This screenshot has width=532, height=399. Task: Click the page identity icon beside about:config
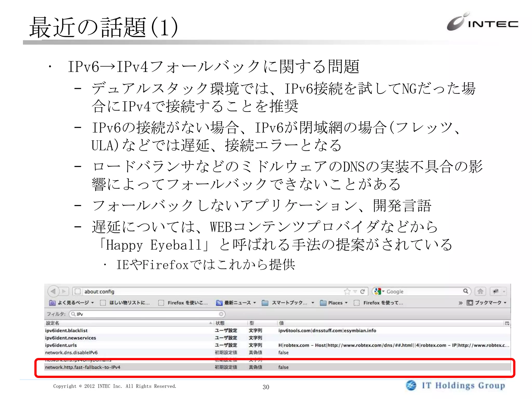[x=77, y=291]
